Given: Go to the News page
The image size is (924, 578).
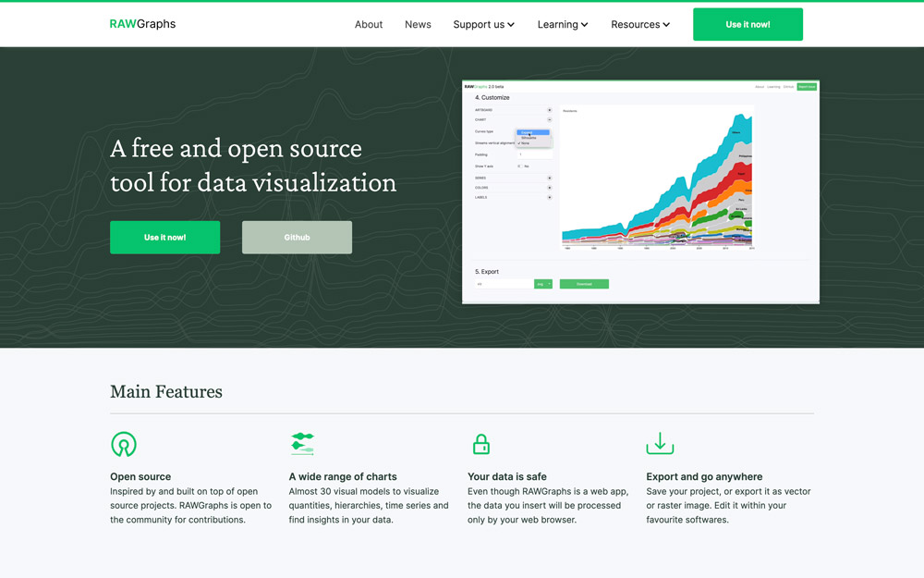Looking at the screenshot, I should coord(418,24).
